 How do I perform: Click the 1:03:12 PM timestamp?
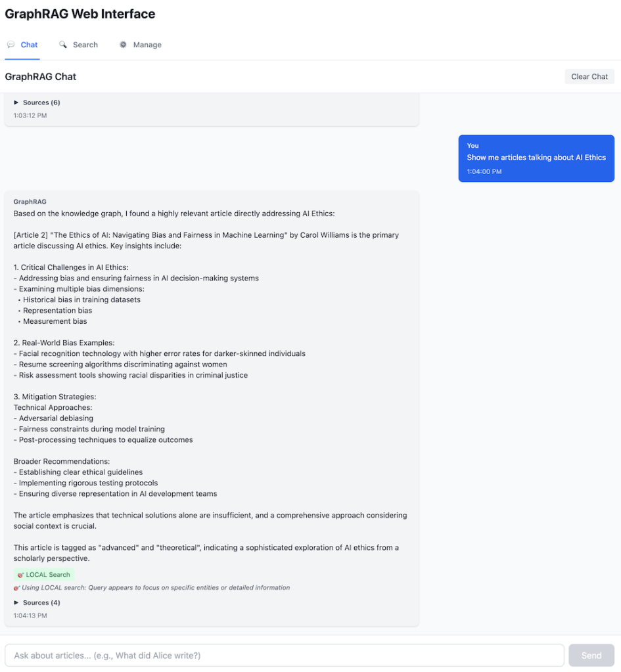click(x=30, y=116)
